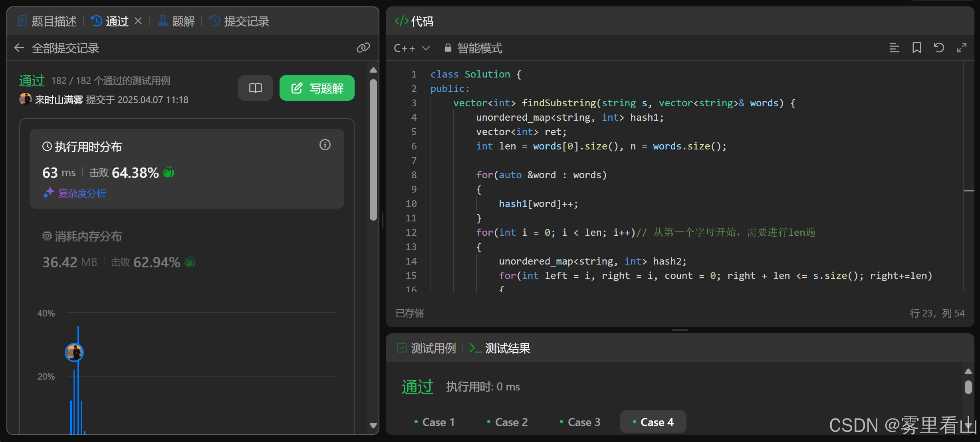Click avatar marker on runtime chart

coord(74,352)
